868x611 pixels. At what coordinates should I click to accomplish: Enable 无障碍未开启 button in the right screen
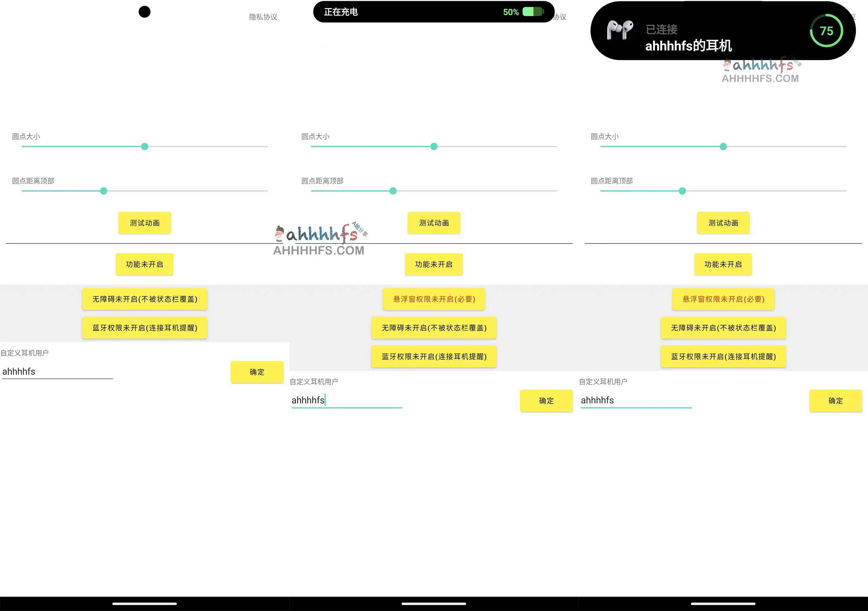[x=723, y=328]
